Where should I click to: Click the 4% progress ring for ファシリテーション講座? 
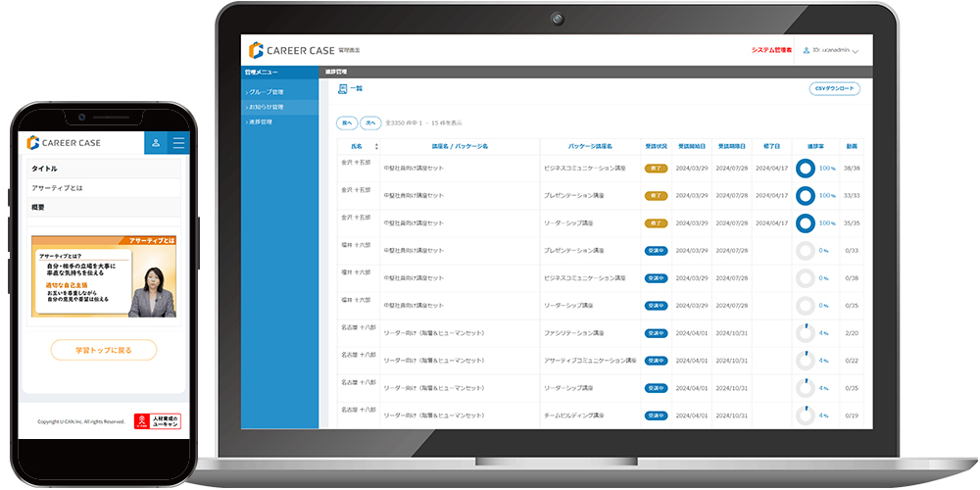[x=806, y=333]
